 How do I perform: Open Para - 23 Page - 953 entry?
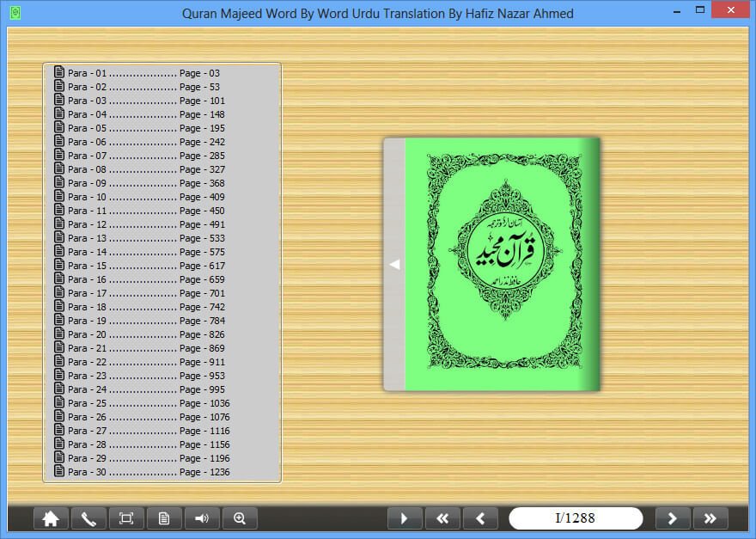tap(139, 376)
